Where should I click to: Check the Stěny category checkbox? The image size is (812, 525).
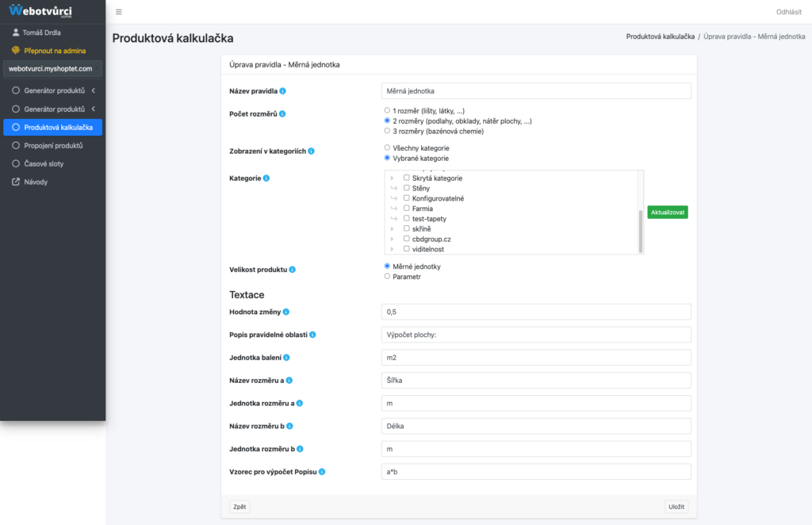coord(407,188)
